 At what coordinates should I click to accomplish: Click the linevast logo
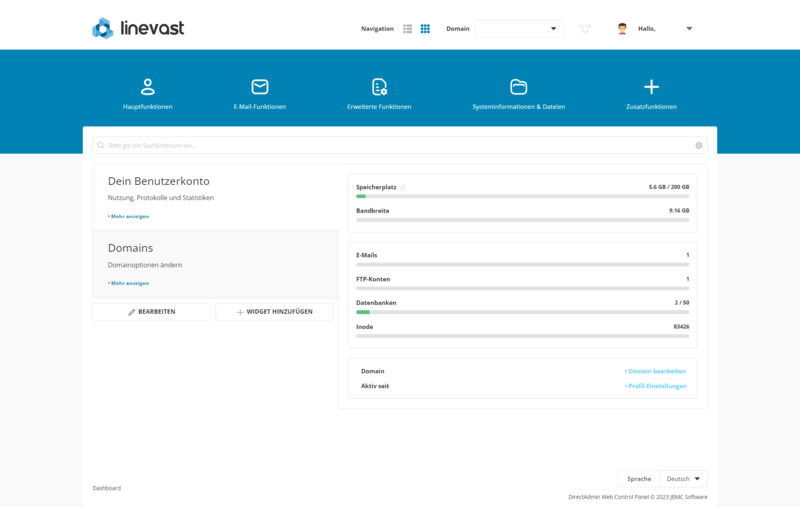[138, 28]
